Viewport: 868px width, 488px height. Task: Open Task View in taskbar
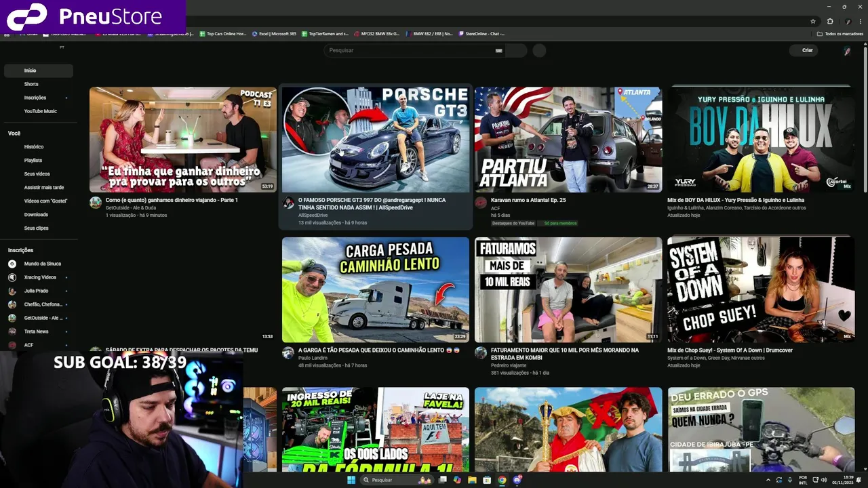coord(442,480)
